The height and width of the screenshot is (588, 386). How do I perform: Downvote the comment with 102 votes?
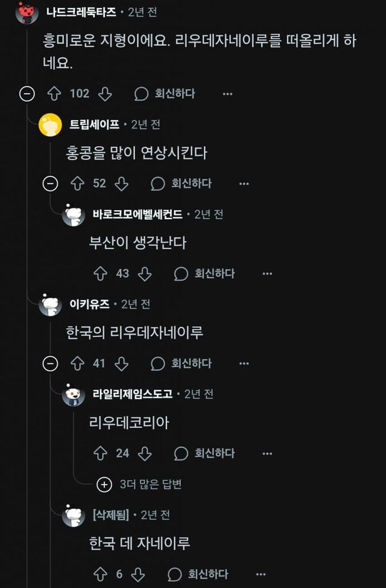[105, 94]
